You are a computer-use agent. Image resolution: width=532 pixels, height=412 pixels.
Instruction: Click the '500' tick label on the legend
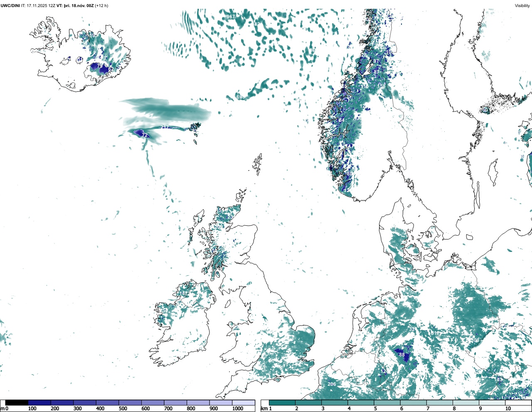click(123, 409)
